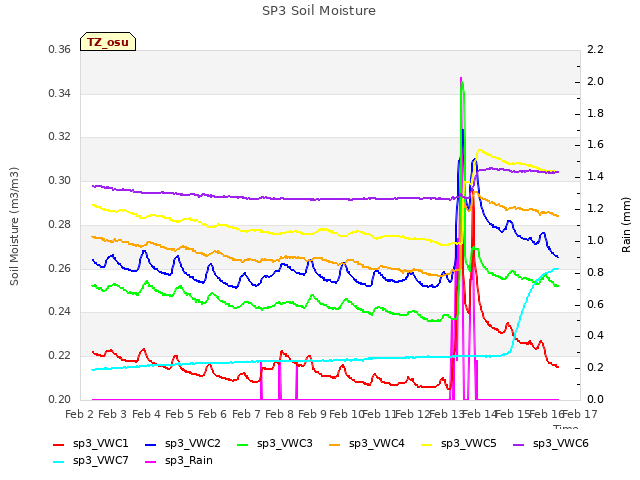Screen dimensions: 640x480
Task: Click the TZ_osu annotation tag
Action: click(108, 42)
